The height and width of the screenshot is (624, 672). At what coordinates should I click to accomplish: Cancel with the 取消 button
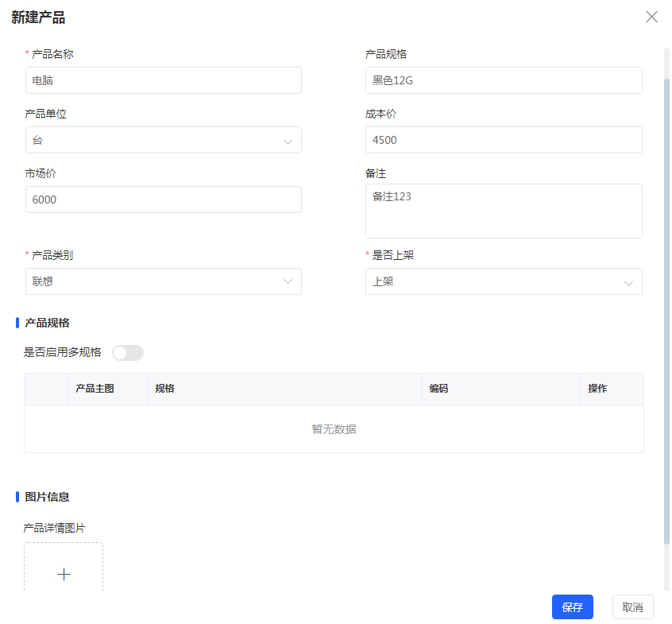[632, 607]
